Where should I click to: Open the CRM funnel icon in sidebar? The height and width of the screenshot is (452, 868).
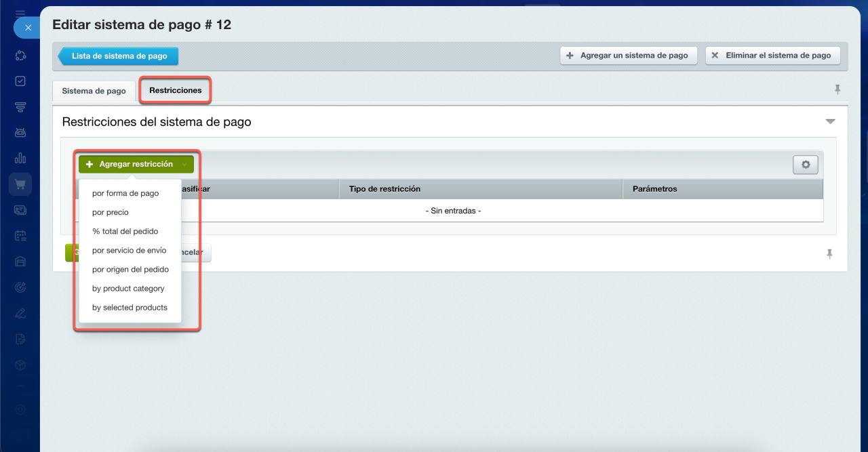[20, 107]
